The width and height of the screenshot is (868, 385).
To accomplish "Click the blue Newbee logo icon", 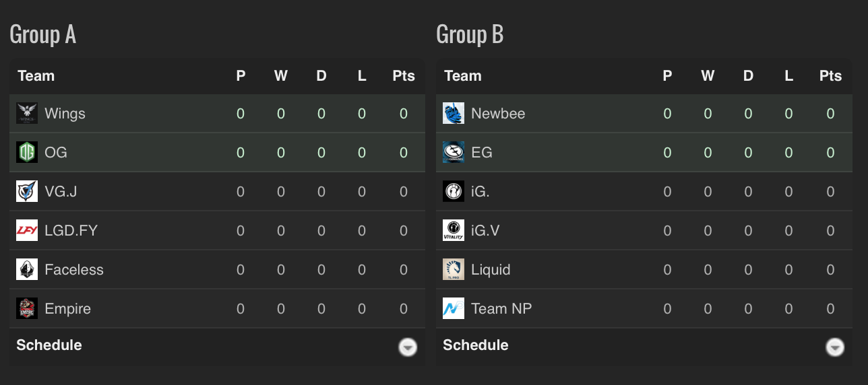I will click(x=454, y=114).
